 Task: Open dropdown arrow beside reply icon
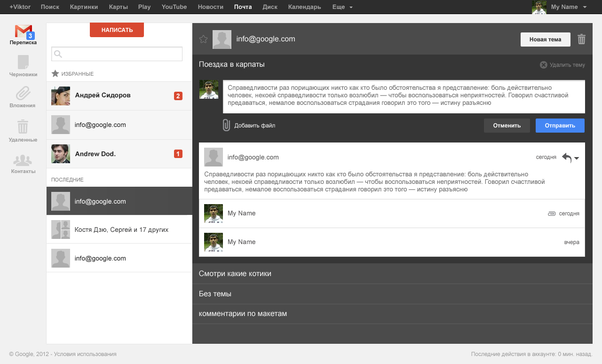pos(577,158)
